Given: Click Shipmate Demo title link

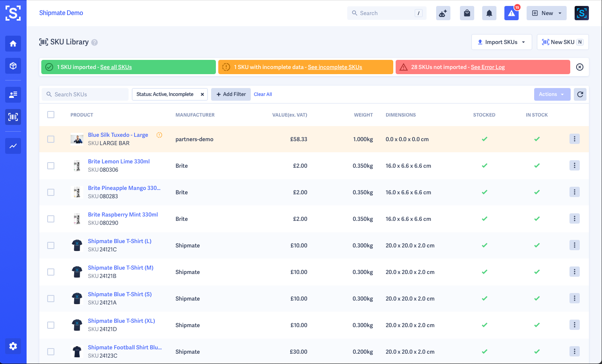Looking at the screenshot, I should tap(61, 13).
